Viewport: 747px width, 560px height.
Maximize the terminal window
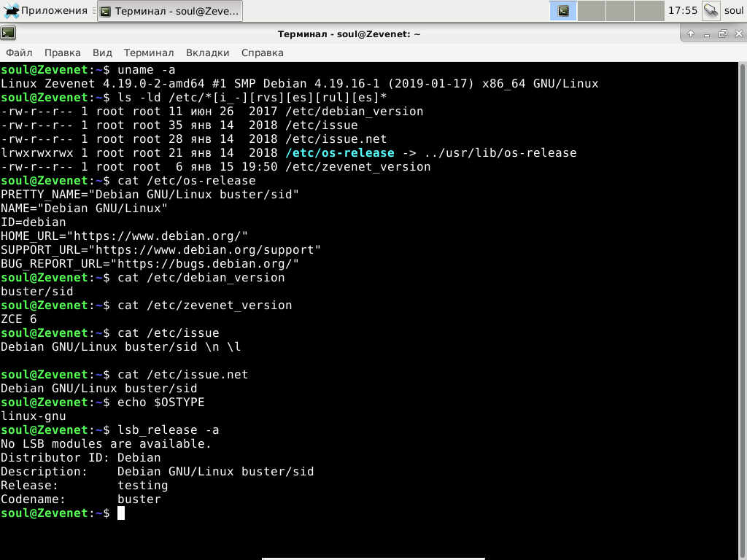(x=723, y=34)
